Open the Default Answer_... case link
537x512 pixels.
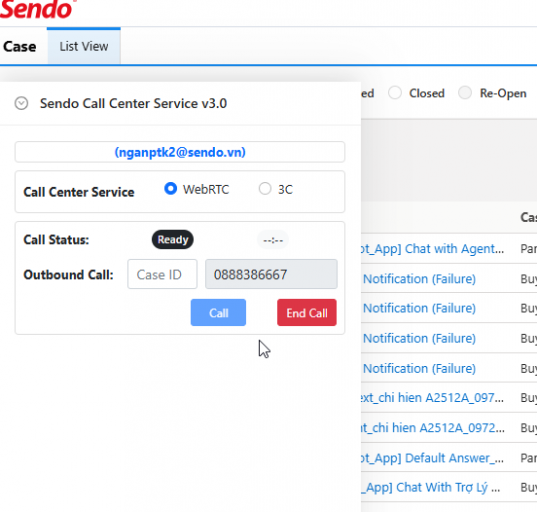(x=432, y=458)
